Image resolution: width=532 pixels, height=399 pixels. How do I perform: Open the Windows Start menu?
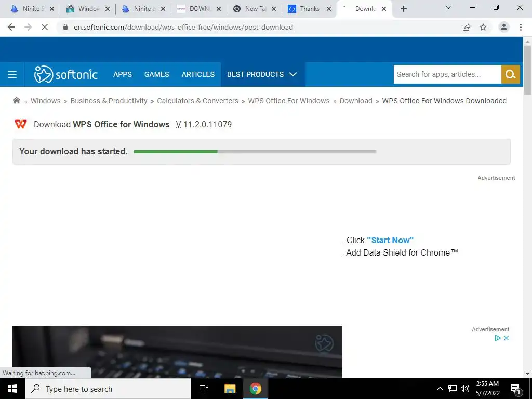click(x=12, y=389)
